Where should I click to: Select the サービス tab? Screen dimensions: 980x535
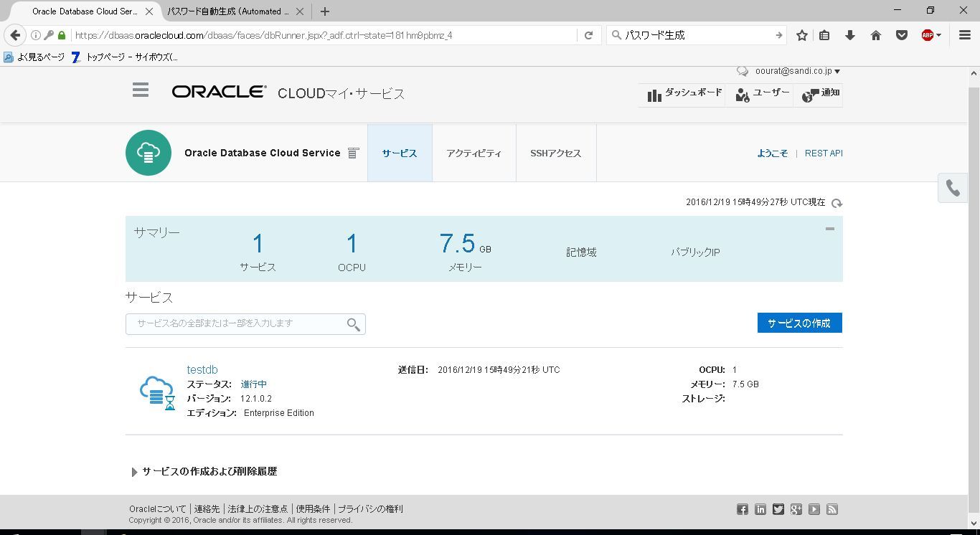[x=400, y=153]
